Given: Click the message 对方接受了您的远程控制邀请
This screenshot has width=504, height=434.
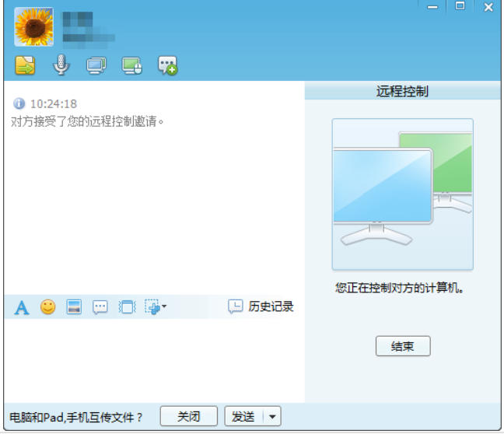Looking at the screenshot, I should (87, 121).
